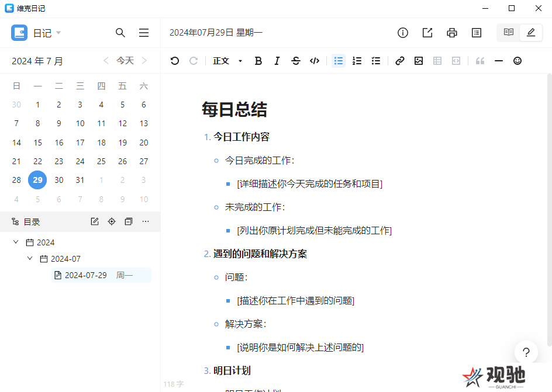Click the vertical scrollbar of the editor

(x=549, y=210)
